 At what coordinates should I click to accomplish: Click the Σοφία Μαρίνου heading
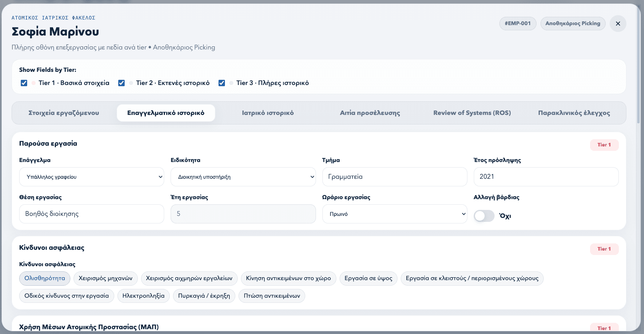55,32
